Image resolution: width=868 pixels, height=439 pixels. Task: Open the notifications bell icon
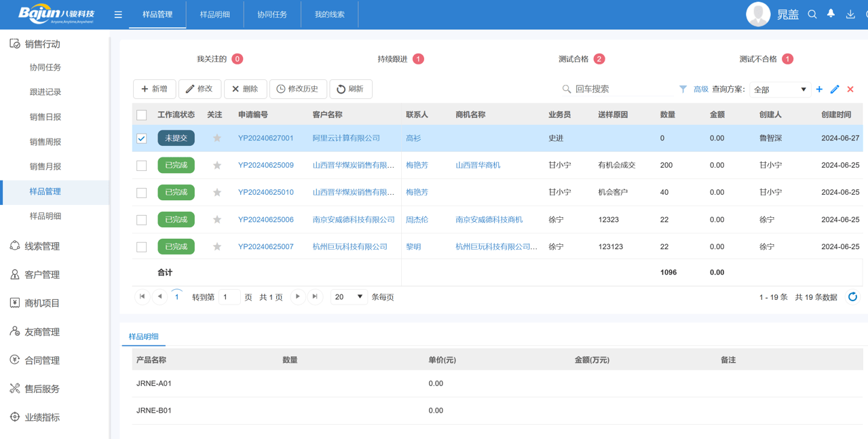click(830, 14)
